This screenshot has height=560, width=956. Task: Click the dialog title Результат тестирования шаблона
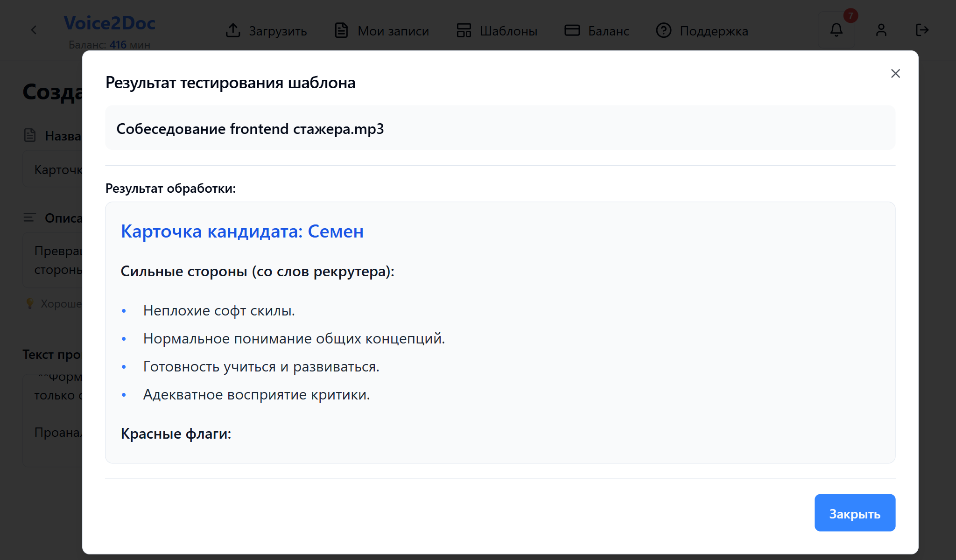[231, 83]
